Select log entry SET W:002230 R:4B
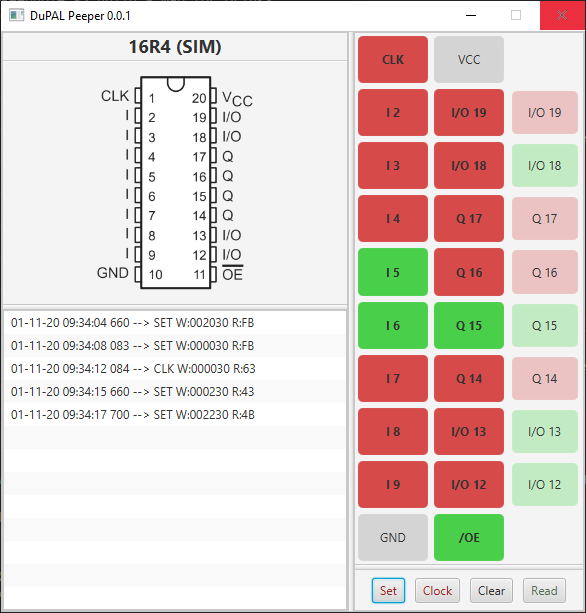The width and height of the screenshot is (586, 613). pos(175,414)
